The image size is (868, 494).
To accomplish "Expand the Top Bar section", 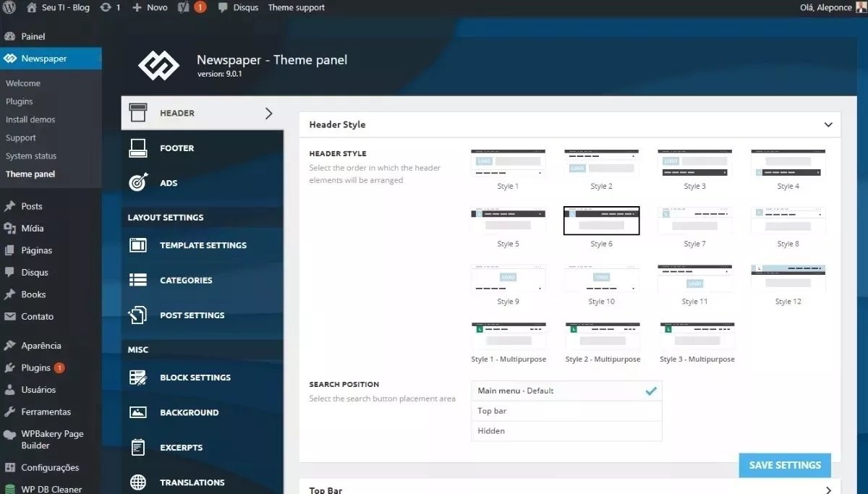I will pyautogui.click(x=828, y=490).
